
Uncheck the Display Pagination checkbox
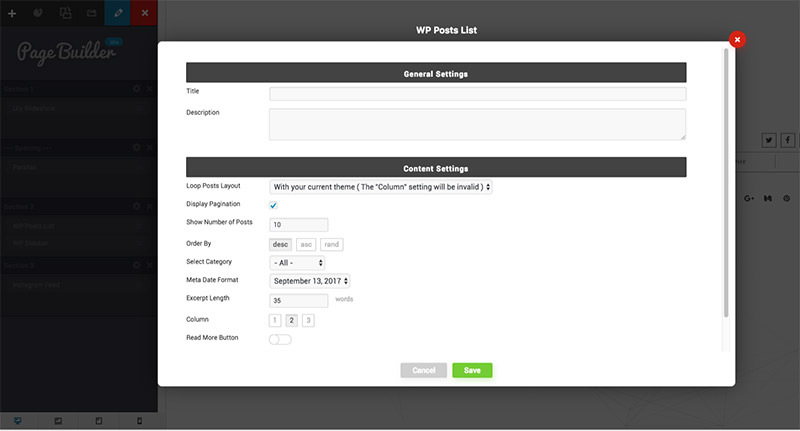274,205
